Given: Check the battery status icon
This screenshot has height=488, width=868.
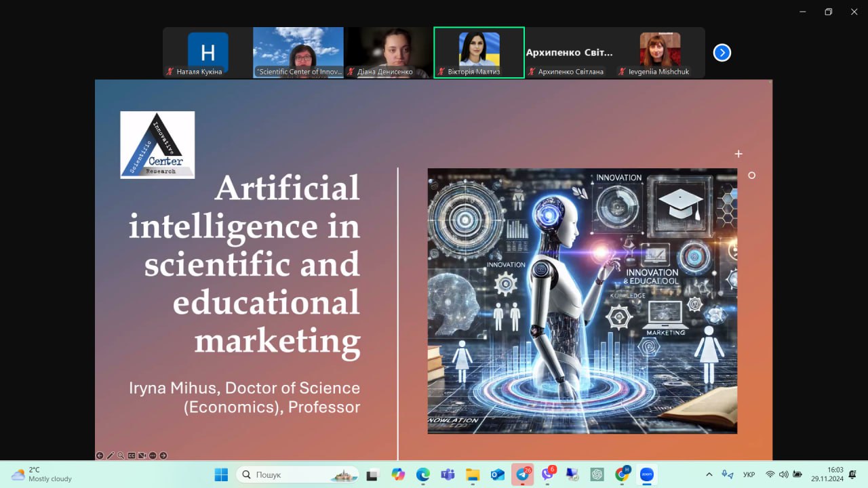Looking at the screenshot, I should (x=797, y=474).
